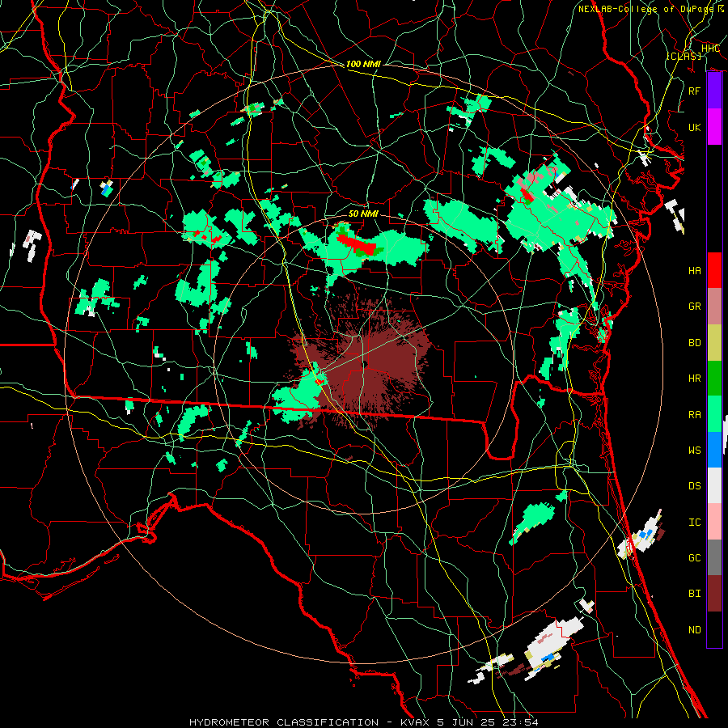The width and height of the screenshot is (728, 728).
Task: Click the ND black legend swatch
Action: (x=714, y=629)
